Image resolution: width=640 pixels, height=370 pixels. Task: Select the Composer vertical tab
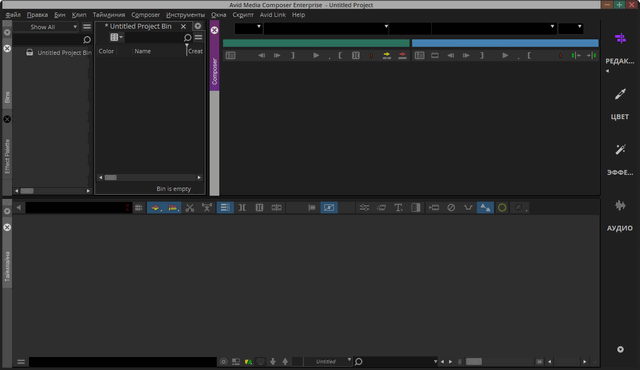[x=214, y=71]
